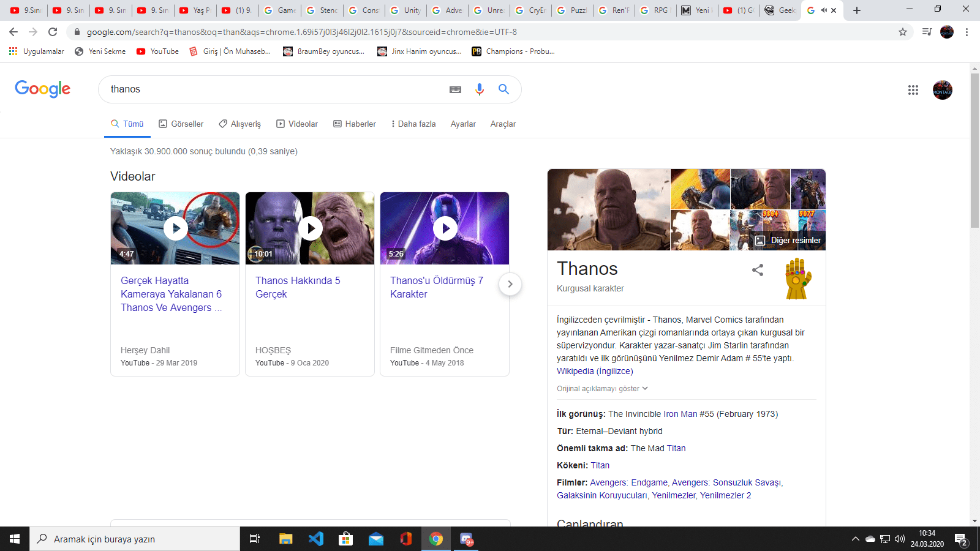Viewport: 980px width, 551px height.
Task: Open 'Thanos'u Öldürmüş 7 Karakter' link
Action: 437,287
